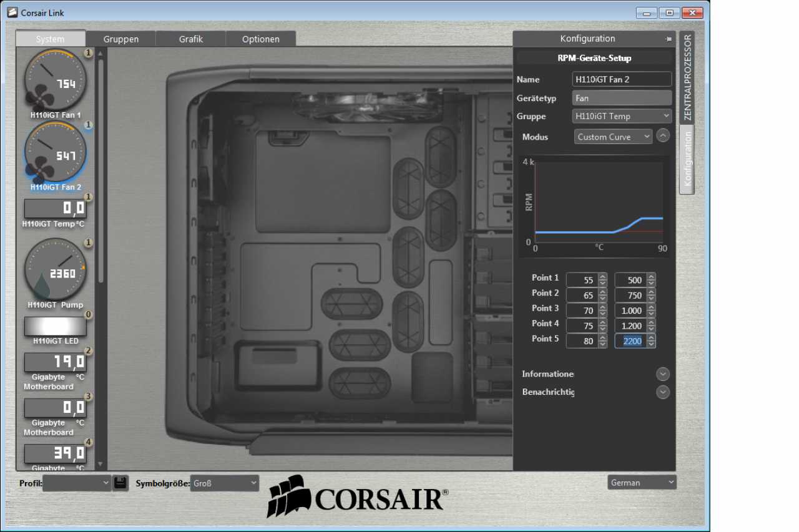This screenshot has width=799, height=532.
Task: Click the H110iGT Fan 1 label text
Action: coord(56,115)
